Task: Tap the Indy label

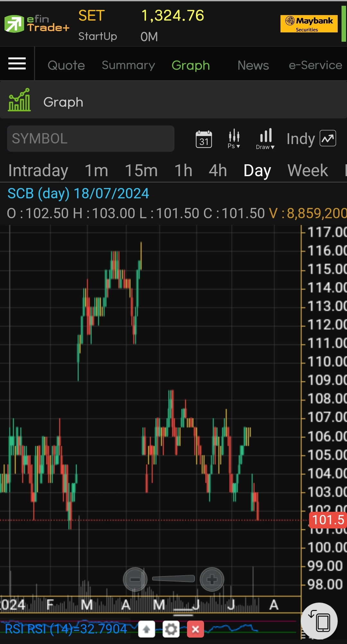Action: pyautogui.click(x=300, y=139)
